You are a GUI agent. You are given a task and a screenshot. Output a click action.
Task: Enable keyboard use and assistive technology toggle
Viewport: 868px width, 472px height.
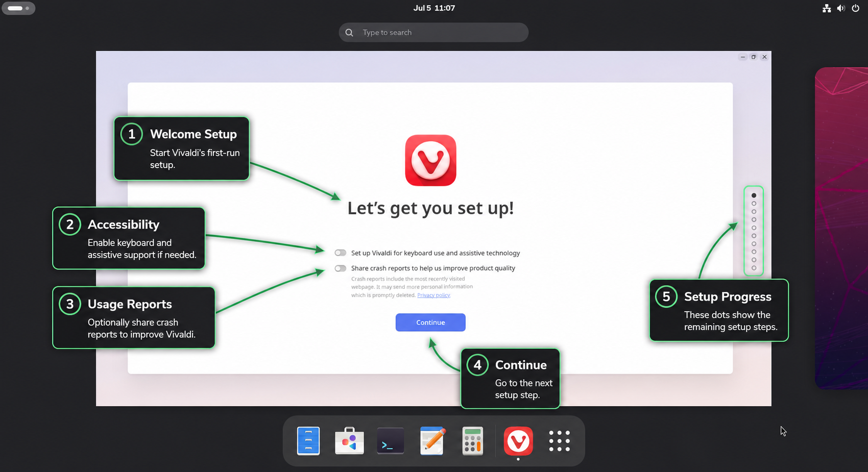(x=341, y=253)
